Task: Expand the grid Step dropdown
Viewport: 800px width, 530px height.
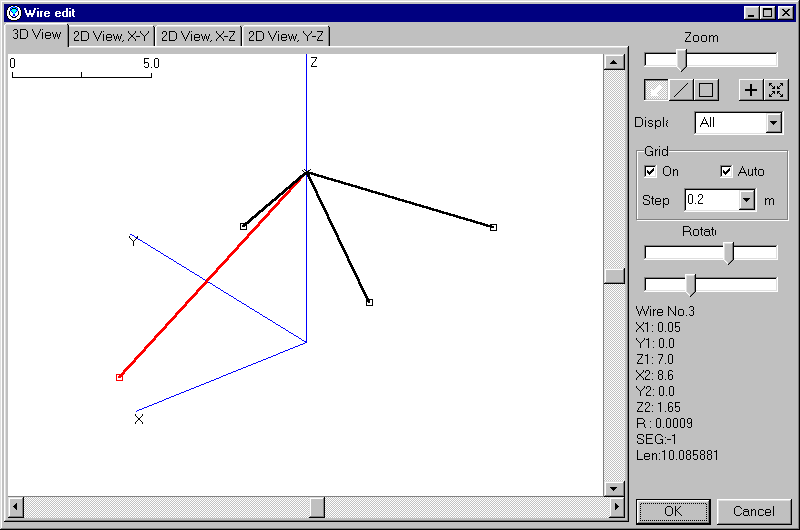Action: 746,200
